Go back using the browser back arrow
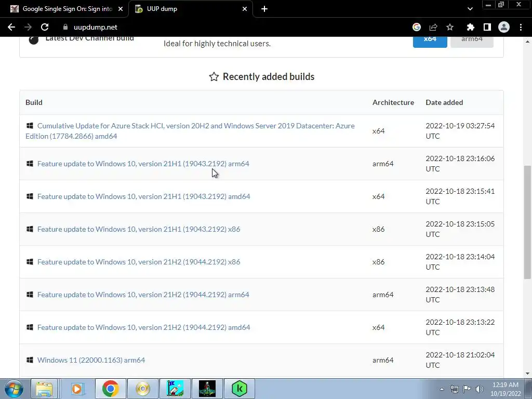The image size is (532, 399). tap(11, 27)
